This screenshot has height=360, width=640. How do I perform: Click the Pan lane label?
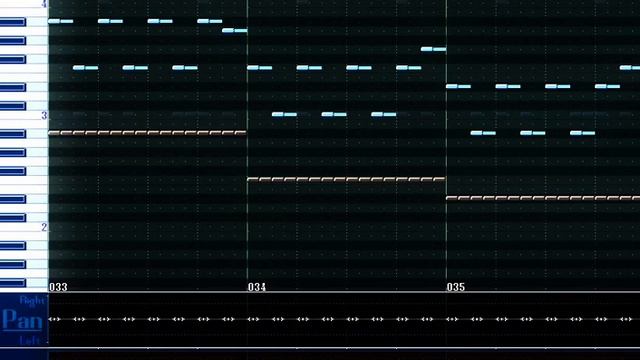point(23,320)
